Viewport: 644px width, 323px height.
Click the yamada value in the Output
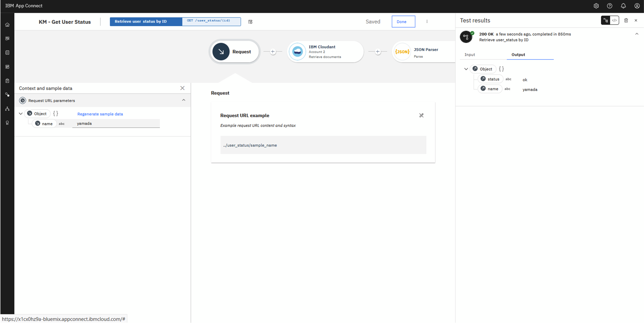pos(530,90)
